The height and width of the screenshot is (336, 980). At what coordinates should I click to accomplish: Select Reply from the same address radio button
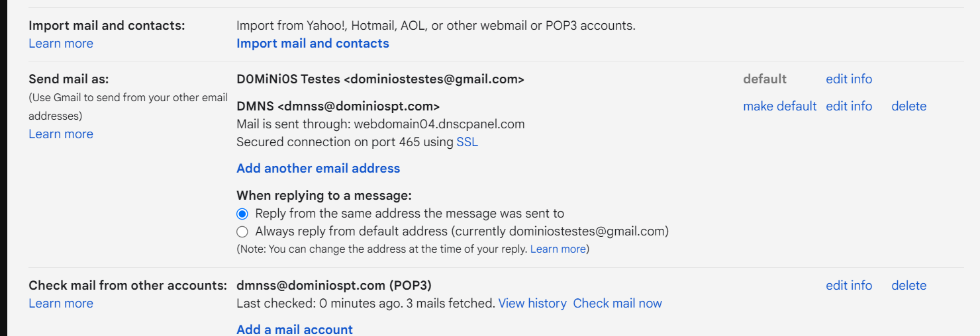click(242, 214)
